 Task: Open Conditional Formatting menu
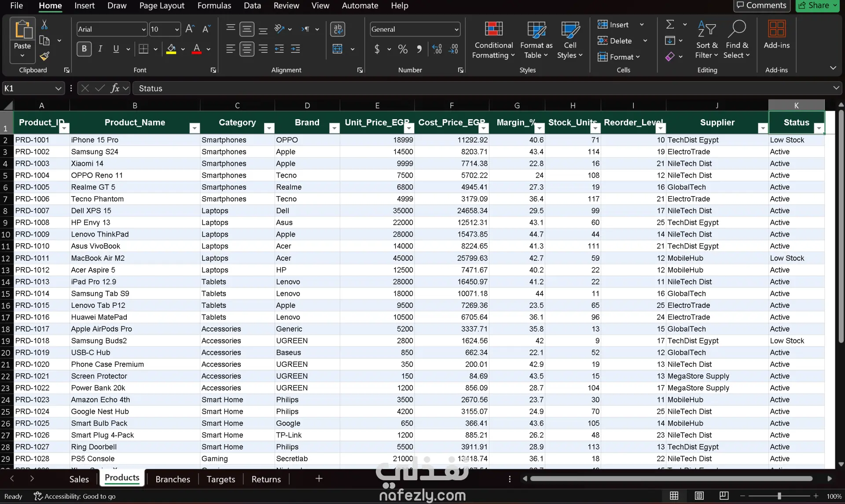(x=494, y=40)
